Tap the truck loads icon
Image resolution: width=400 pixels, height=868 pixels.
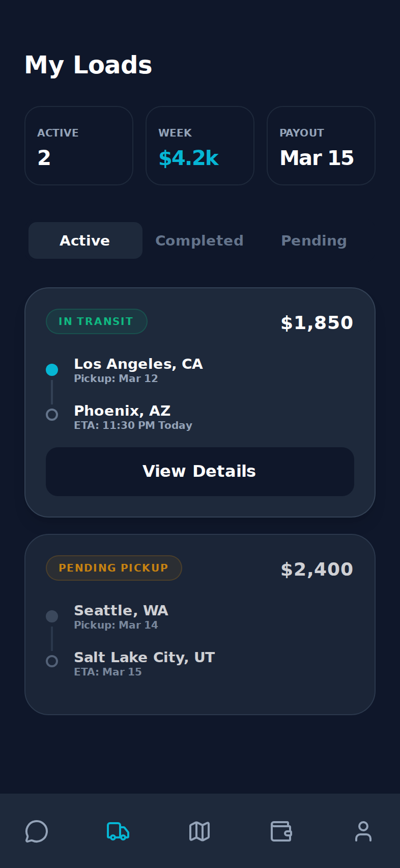pyautogui.click(x=118, y=831)
